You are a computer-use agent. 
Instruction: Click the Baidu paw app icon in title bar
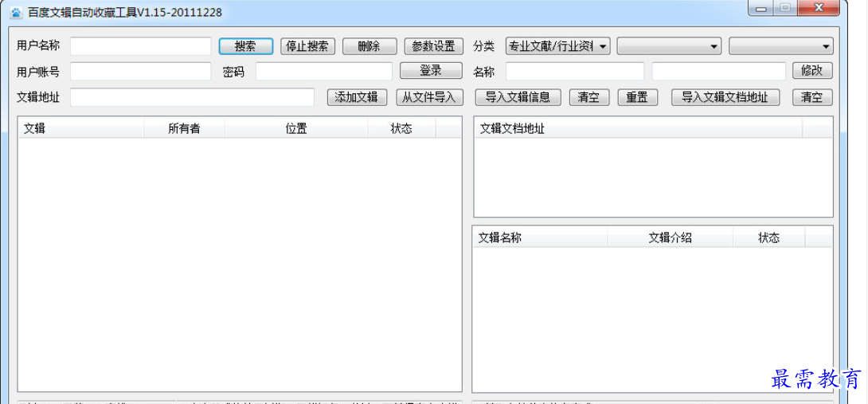tap(17, 12)
